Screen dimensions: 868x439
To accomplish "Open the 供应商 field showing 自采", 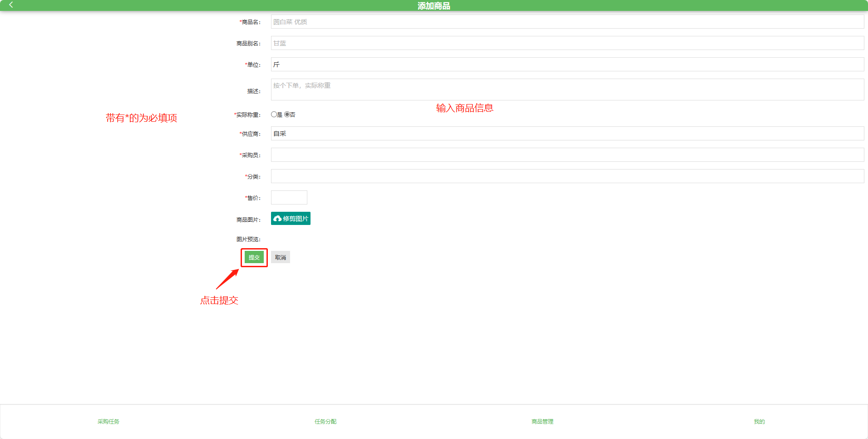I will [567, 134].
